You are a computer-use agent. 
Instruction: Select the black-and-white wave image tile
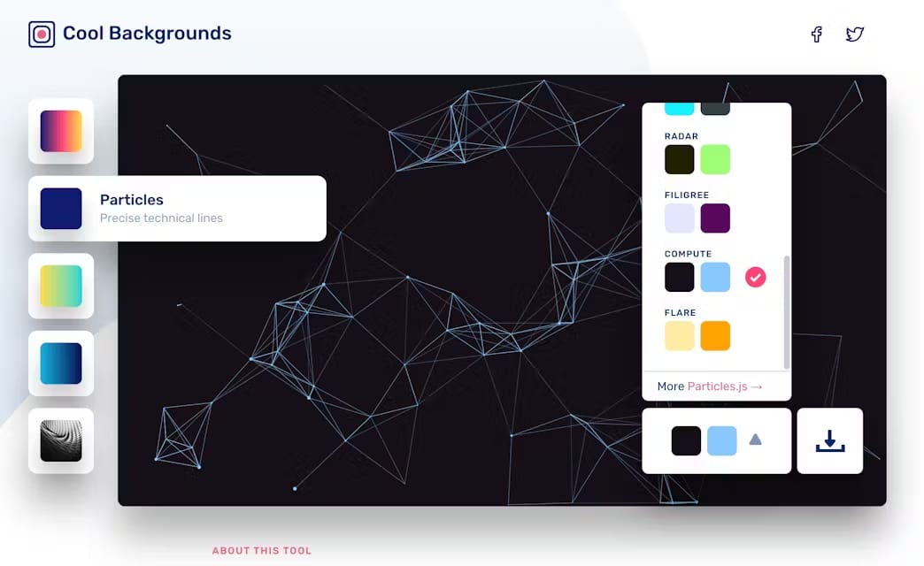pyautogui.click(x=61, y=440)
